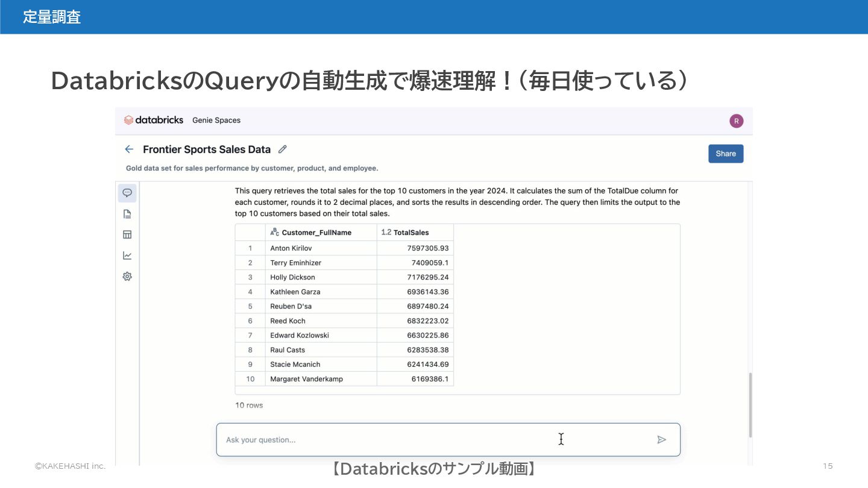This screenshot has width=868, height=488.
Task: Open the settings gear sidebar icon
Action: [127, 277]
